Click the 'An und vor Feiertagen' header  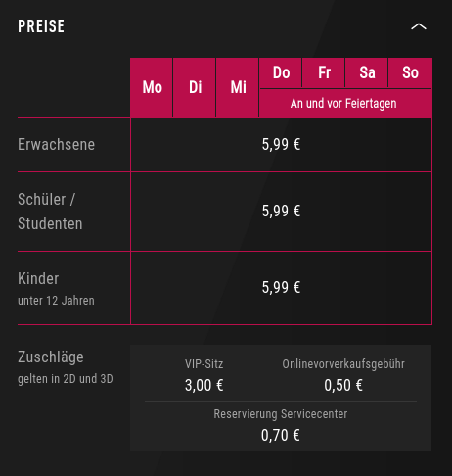tap(343, 103)
